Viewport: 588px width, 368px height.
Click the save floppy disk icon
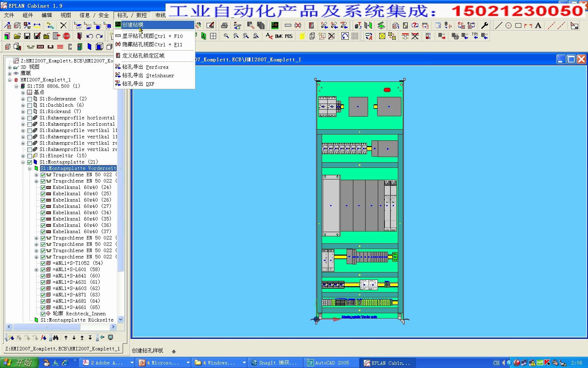pos(27,36)
